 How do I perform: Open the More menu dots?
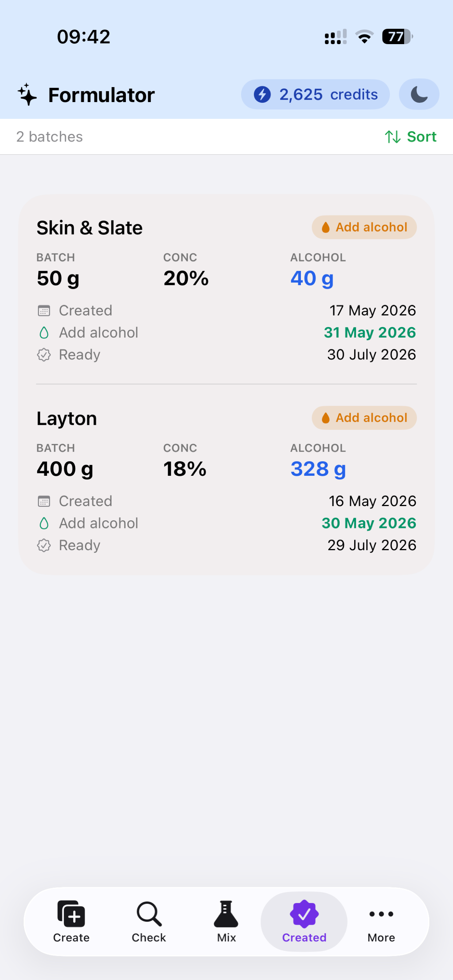(x=381, y=921)
